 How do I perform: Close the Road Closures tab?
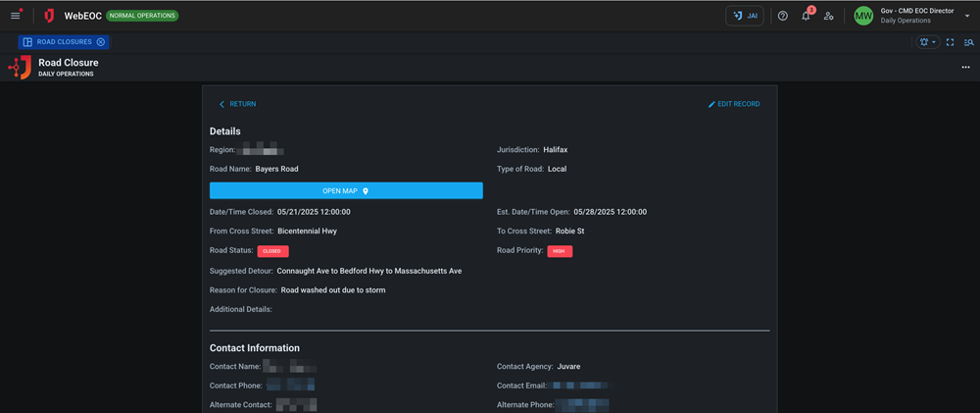tap(101, 42)
